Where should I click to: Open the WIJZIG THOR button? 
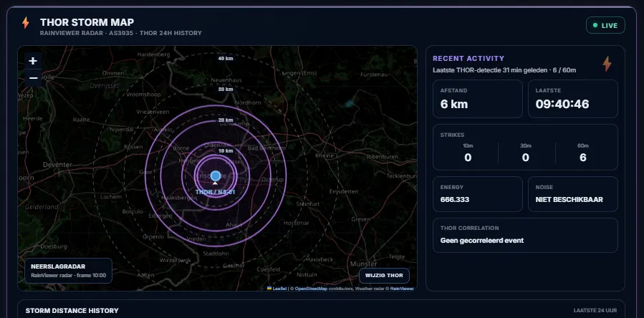click(384, 275)
